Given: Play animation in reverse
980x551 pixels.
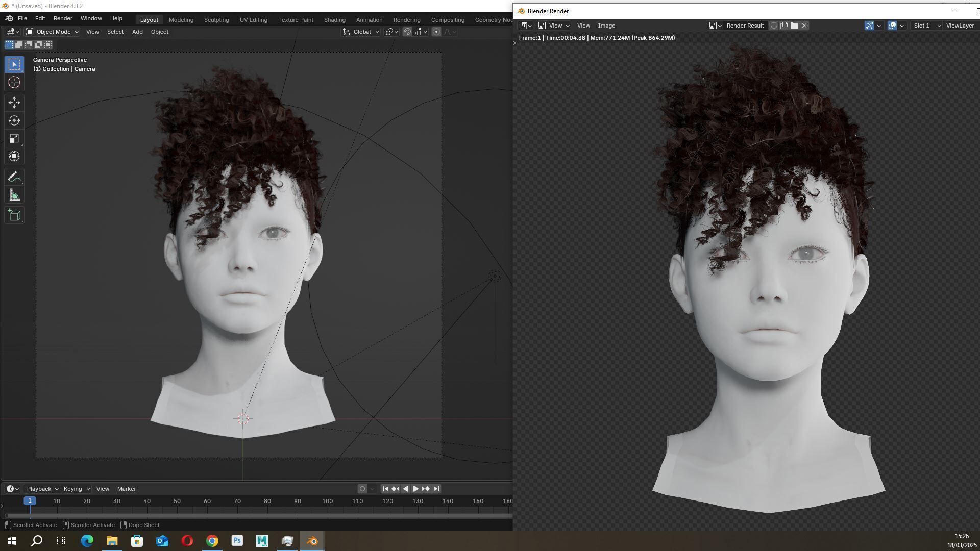Looking at the screenshot, I should (406, 489).
